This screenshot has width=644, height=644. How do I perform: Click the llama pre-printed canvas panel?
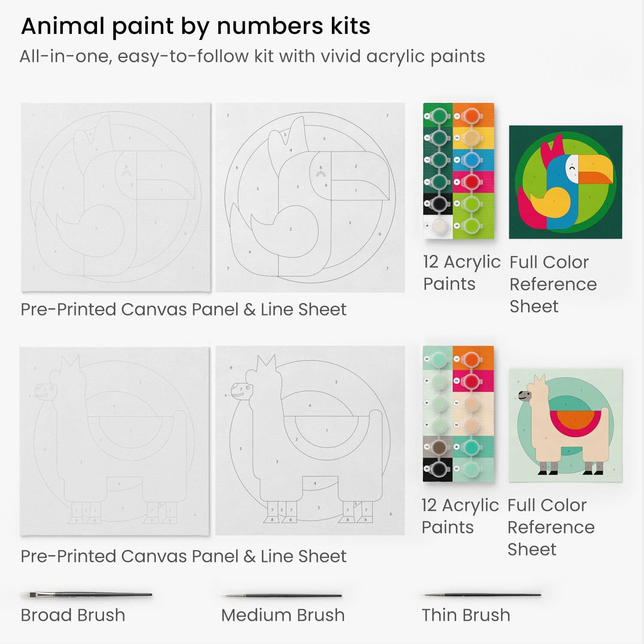click(115, 441)
